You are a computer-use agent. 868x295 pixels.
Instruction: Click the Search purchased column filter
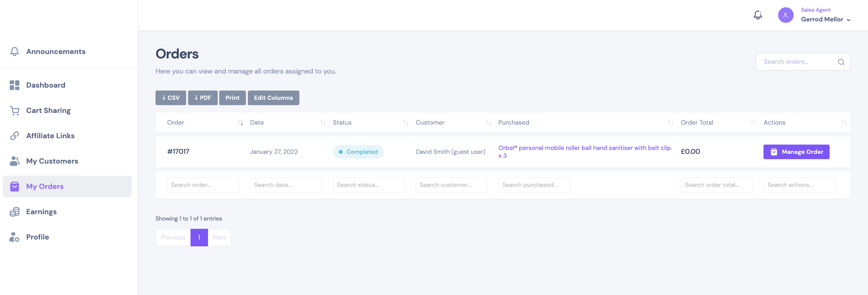click(x=534, y=185)
